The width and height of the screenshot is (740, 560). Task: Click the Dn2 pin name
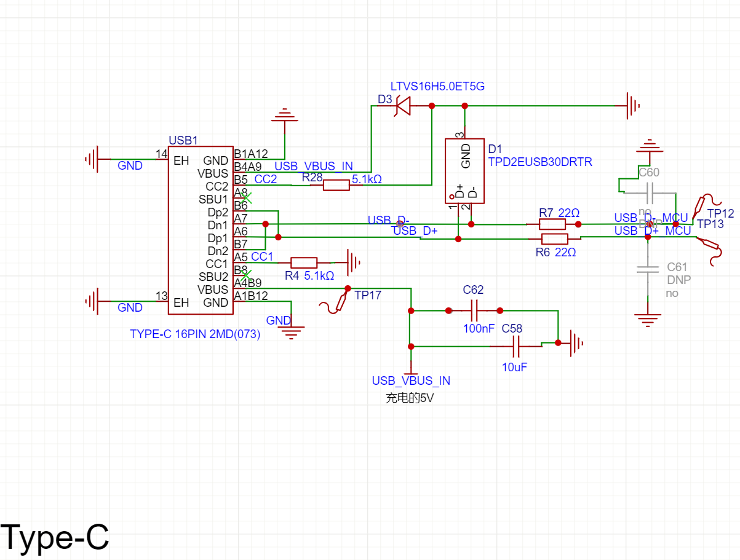[218, 251]
